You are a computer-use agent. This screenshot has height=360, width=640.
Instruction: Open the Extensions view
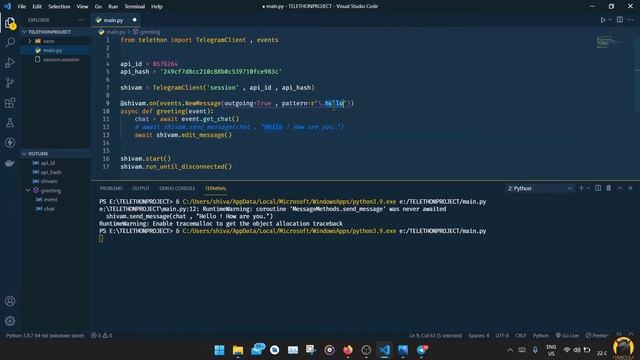tap(10, 102)
